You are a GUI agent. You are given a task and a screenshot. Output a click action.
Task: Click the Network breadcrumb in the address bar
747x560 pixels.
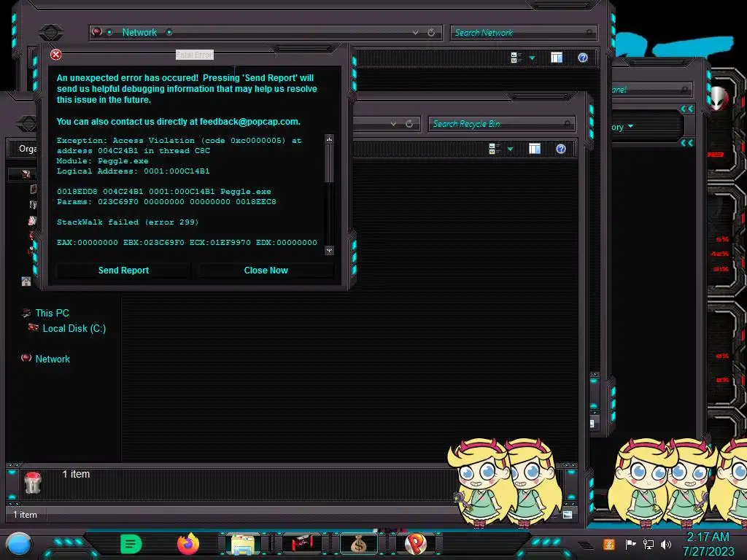pos(139,32)
